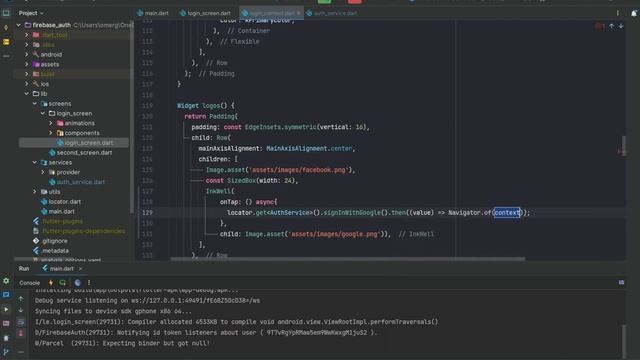
Task: Collapse the lib folder
Action: tap(27, 93)
